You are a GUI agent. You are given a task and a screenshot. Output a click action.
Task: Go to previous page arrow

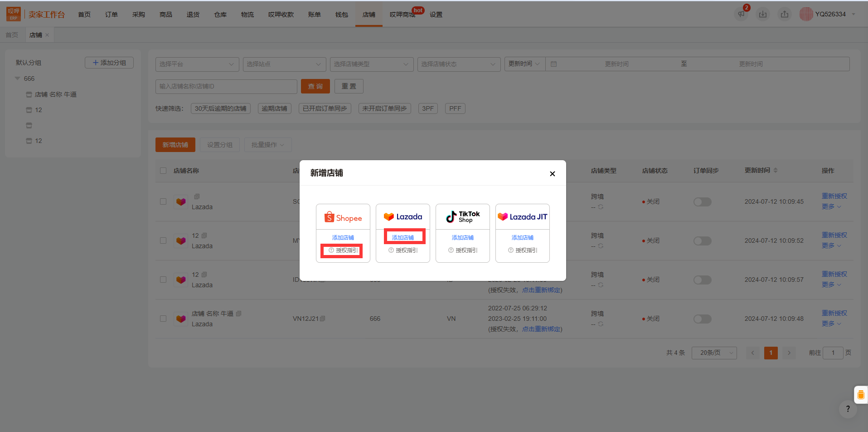(x=753, y=353)
